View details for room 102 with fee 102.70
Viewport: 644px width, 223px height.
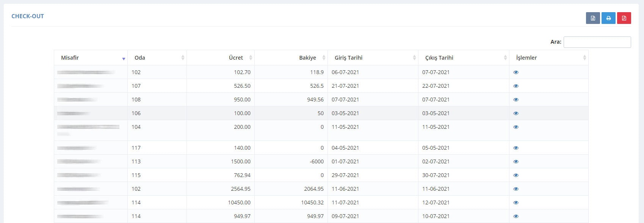tap(516, 72)
